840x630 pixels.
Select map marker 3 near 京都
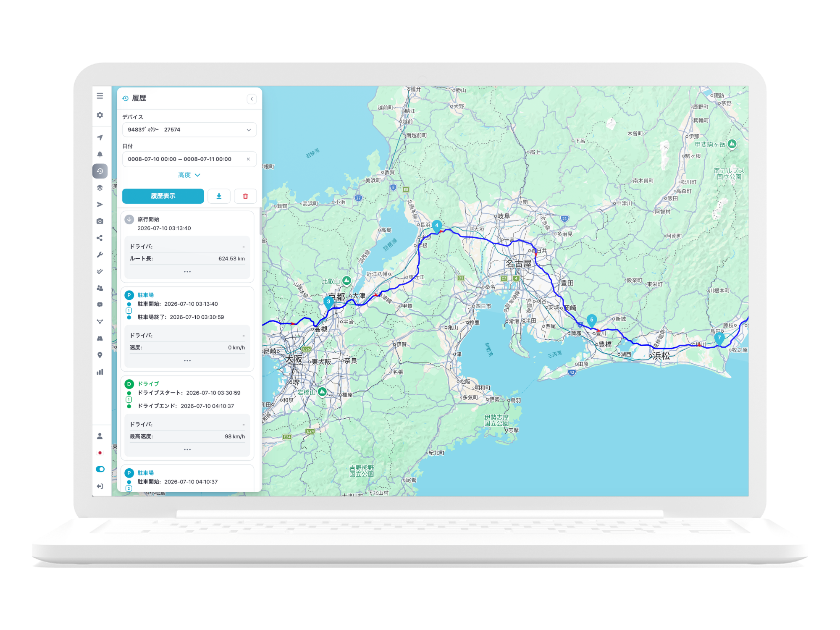click(328, 302)
